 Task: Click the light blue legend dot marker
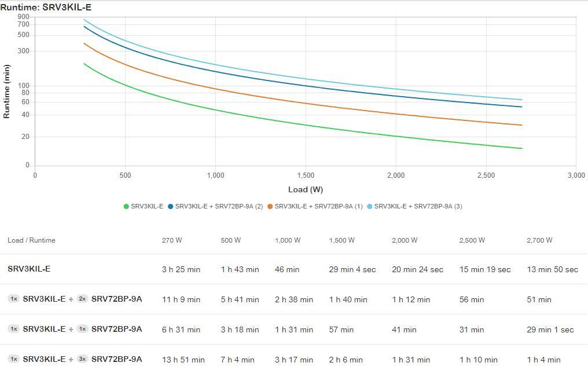pos(370,207)
